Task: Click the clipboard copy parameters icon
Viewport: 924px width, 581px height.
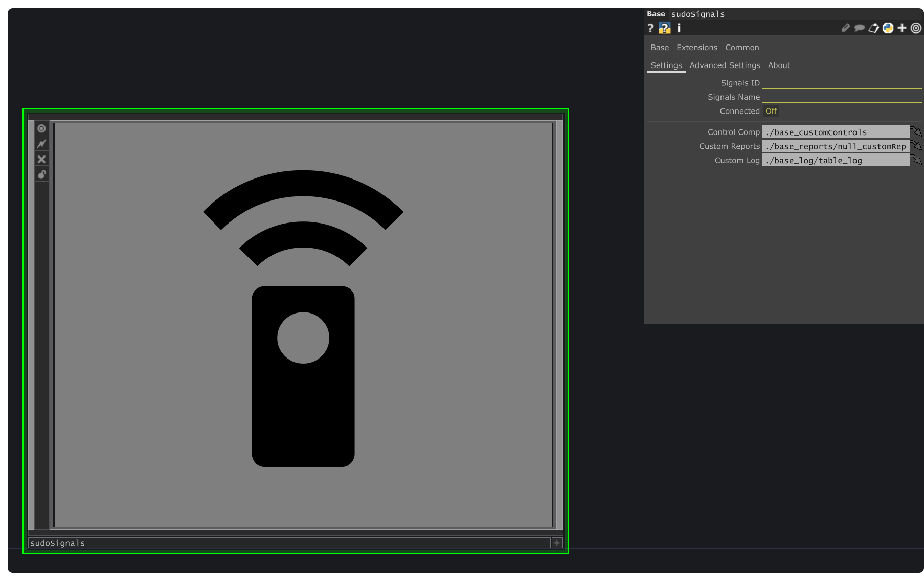Action: pyautogui.click(x=873, y=28)
